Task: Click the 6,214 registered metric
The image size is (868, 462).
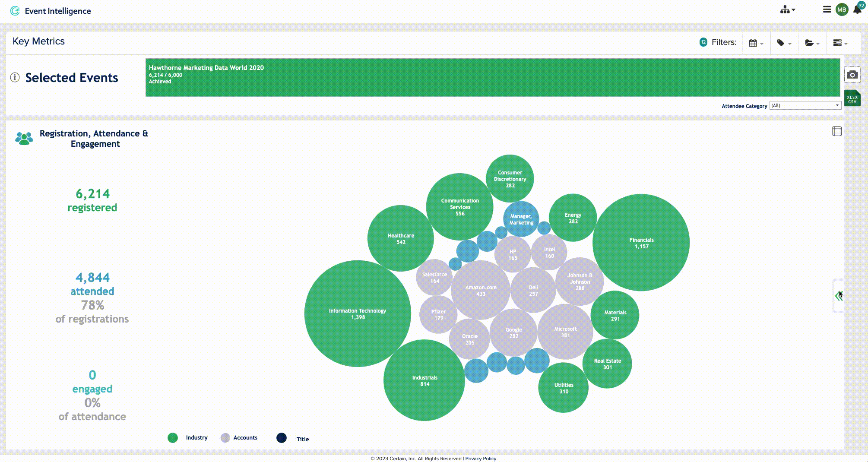Action: tap(92, 200)
